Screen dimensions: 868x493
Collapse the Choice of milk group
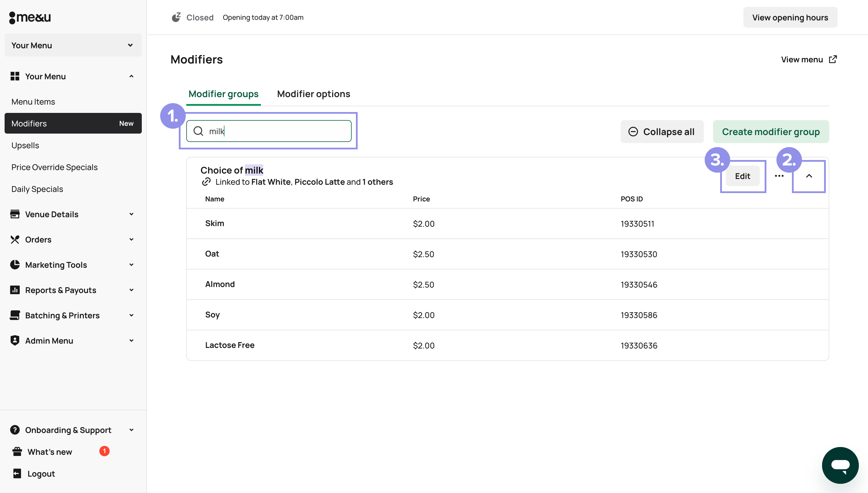coord(809,176)
